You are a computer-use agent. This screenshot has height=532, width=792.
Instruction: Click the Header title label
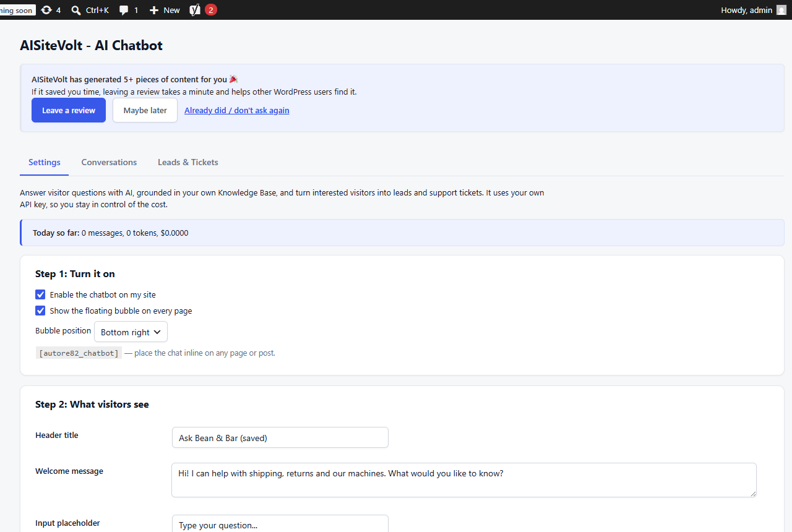57,435
